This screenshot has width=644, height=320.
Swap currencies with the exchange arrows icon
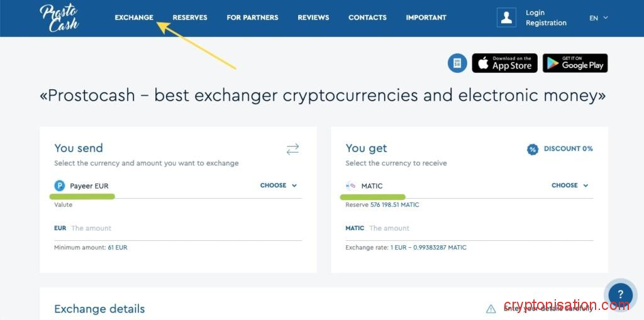pyautogui.click(x=292, y=149)
